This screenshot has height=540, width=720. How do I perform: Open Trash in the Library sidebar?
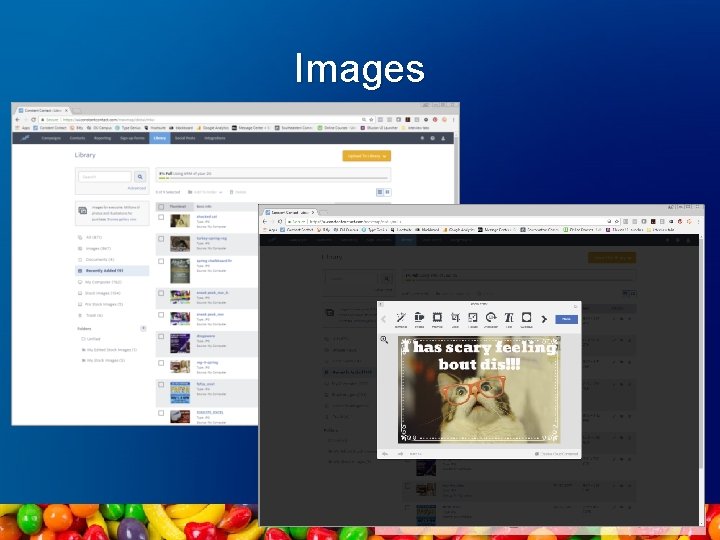pyautogui.click(x=91, y=315)
